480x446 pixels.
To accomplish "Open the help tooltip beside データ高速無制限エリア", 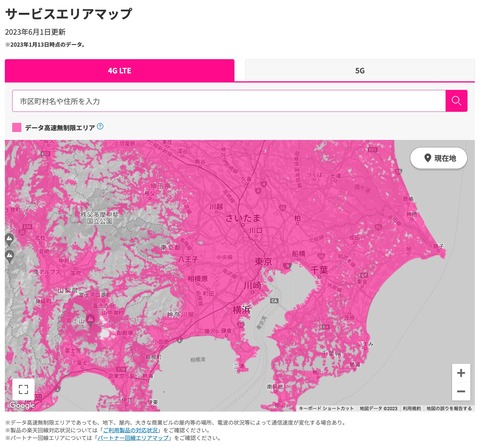I will click(x=100, y=126).
